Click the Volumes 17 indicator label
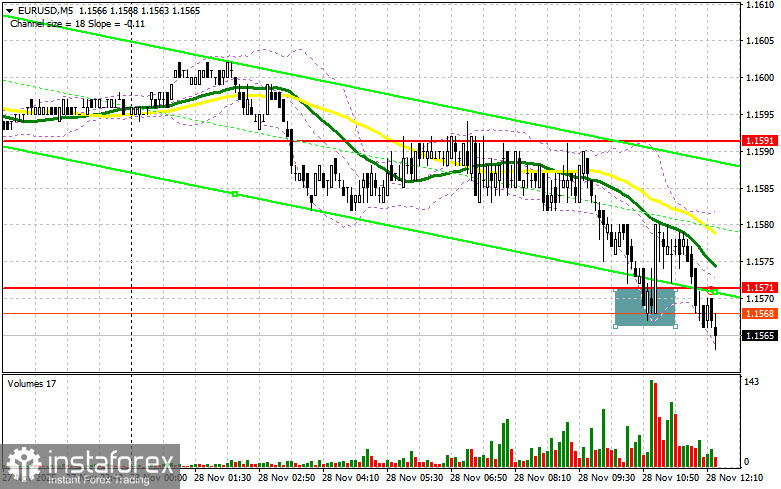This screenshot has width=781, height=489. 32,384
